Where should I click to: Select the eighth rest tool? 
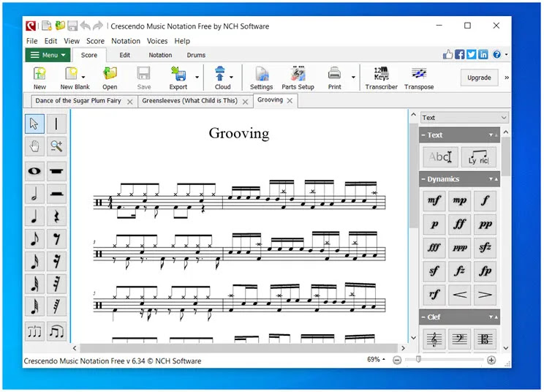tap(56, 239)
